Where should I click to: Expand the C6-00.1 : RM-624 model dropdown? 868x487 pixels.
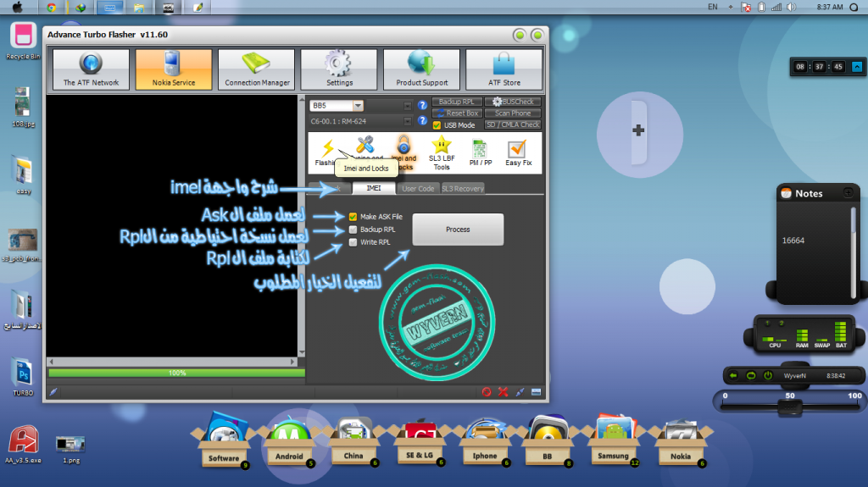pyautogui.click(x=408, y=121)
